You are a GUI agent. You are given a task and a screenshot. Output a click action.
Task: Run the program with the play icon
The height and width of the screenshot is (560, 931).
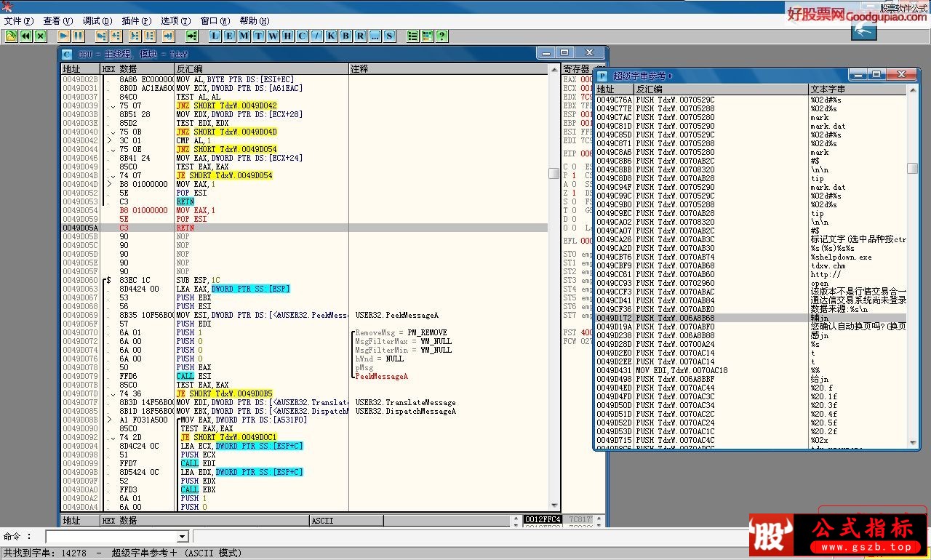point(64,36)
